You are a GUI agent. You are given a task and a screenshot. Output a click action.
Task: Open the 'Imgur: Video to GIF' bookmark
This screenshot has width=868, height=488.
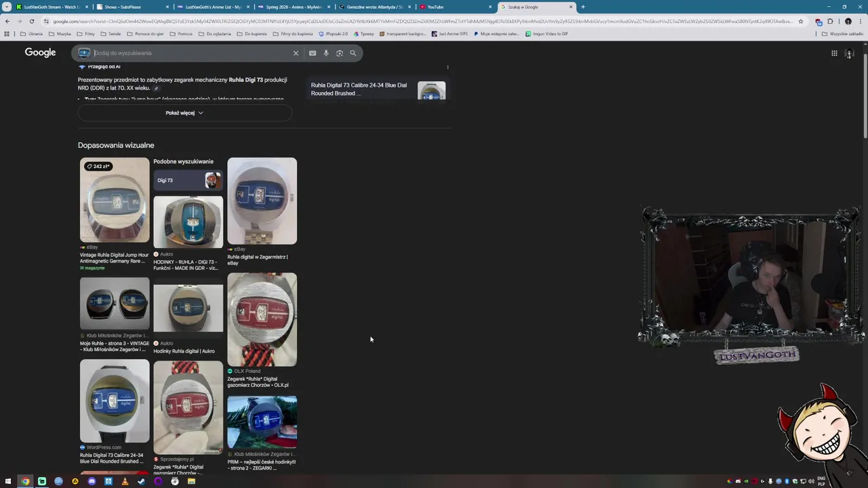point(547,33)
